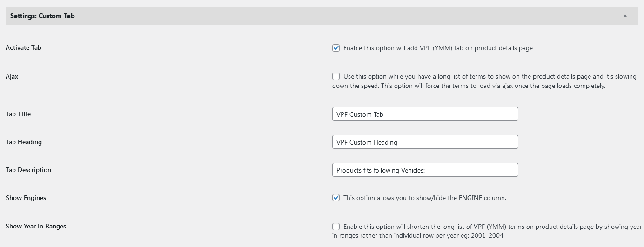Image resolution: width=644 pixels, height=247 pixels.
Task: Click the Settings: Custom Tab header title
Action: pyautogui.click(x=42, y=16)
